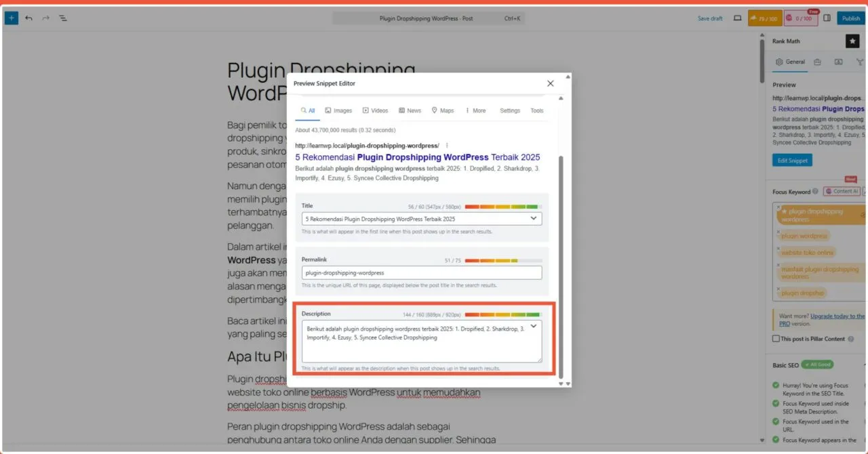Screen dimensions: 868x454
Task: Click the Undo arrow in the editor toolbar
Action: click(29, 18)
